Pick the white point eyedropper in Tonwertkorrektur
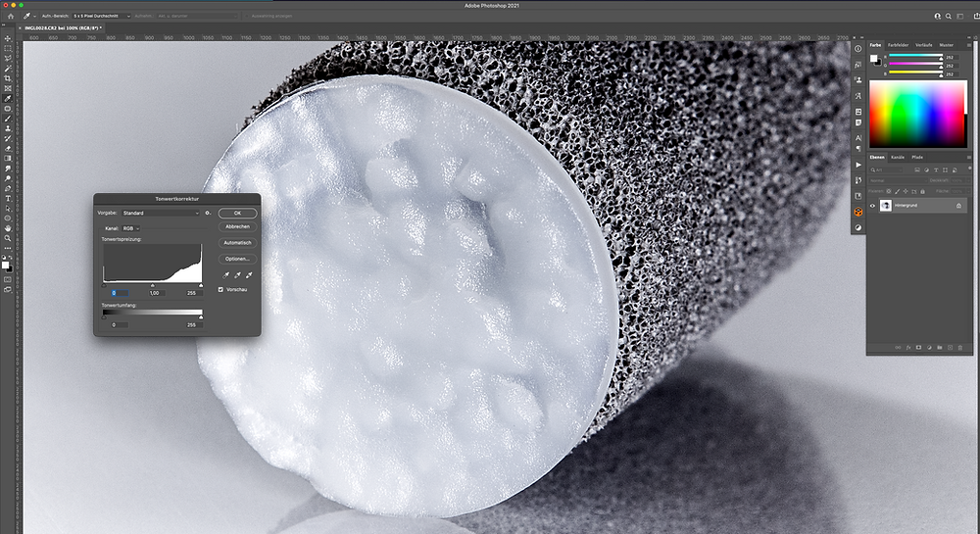Screen dimensions: 980x534 pos(249,274)
